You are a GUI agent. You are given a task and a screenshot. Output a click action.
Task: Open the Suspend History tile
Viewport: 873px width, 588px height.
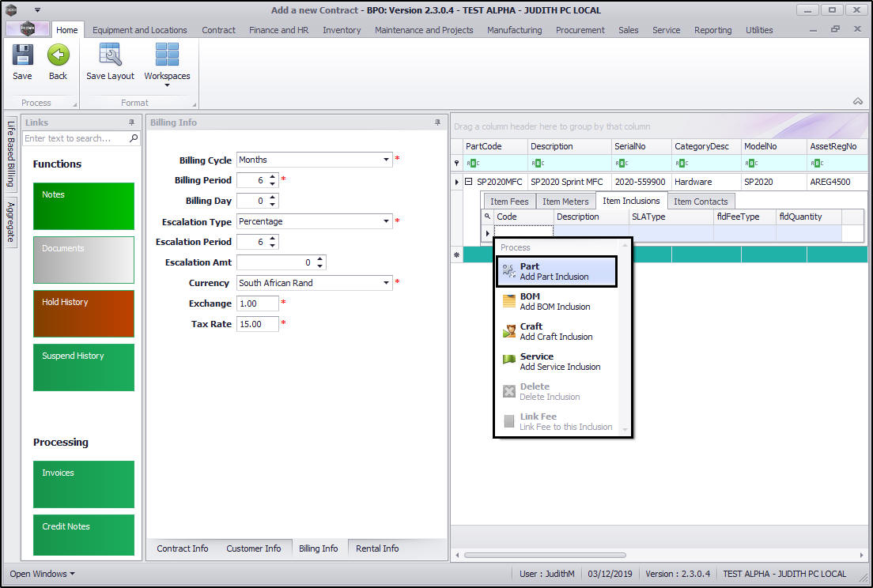(84, 367)
